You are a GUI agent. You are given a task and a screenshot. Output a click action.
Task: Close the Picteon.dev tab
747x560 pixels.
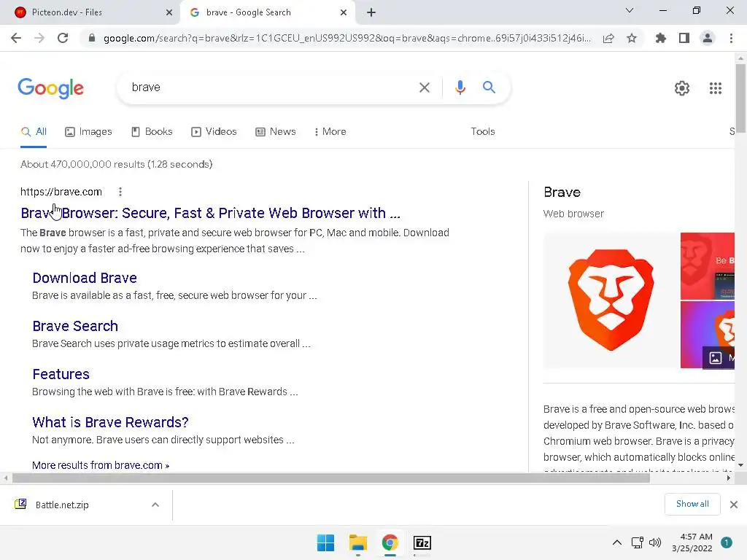pyautogui.click(x=169, y=12)
